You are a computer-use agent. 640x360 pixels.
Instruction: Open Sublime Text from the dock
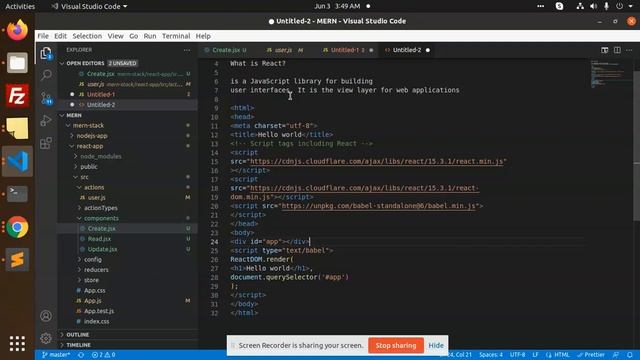point(17,260)
